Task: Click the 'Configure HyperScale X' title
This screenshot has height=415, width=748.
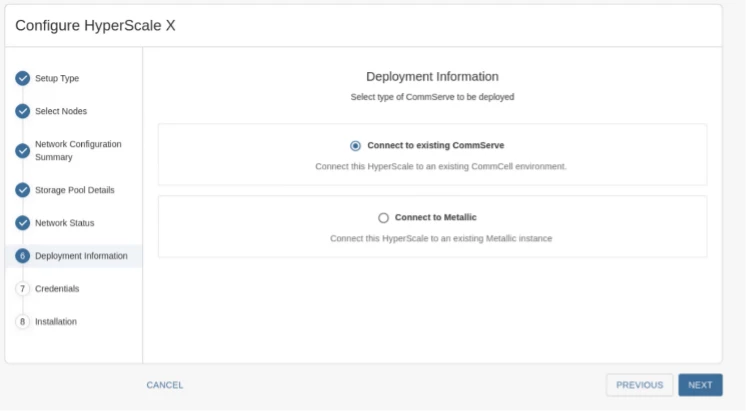Action: [x=95, y=25]
